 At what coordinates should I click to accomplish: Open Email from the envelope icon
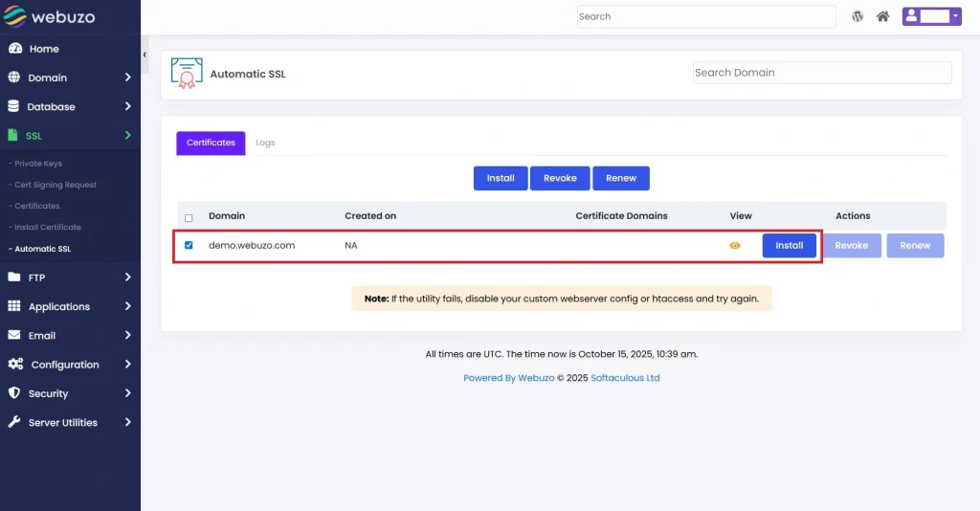click(14, 336)
